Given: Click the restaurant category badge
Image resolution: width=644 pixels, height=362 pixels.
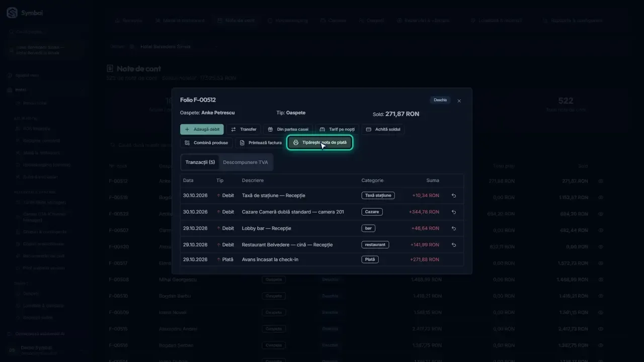Looking at the screenshot, I should [375, 245].
